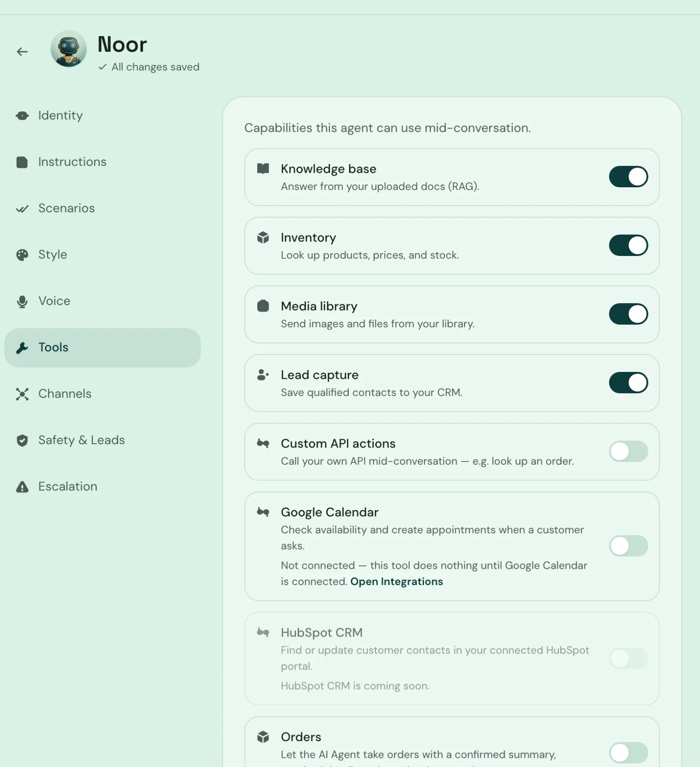
Task: Disable the Knowledge base toggle
Action: coord(628,177)
